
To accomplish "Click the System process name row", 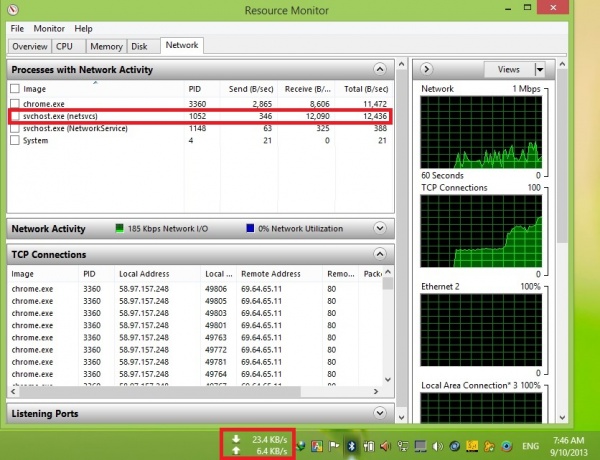I will click(x=35, y=140).
